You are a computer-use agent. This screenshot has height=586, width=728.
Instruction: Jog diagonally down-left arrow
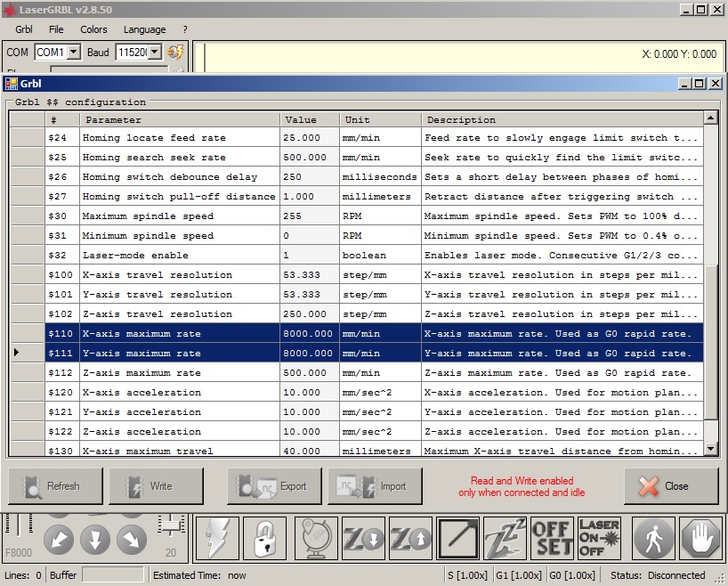(x=59, y=540)
